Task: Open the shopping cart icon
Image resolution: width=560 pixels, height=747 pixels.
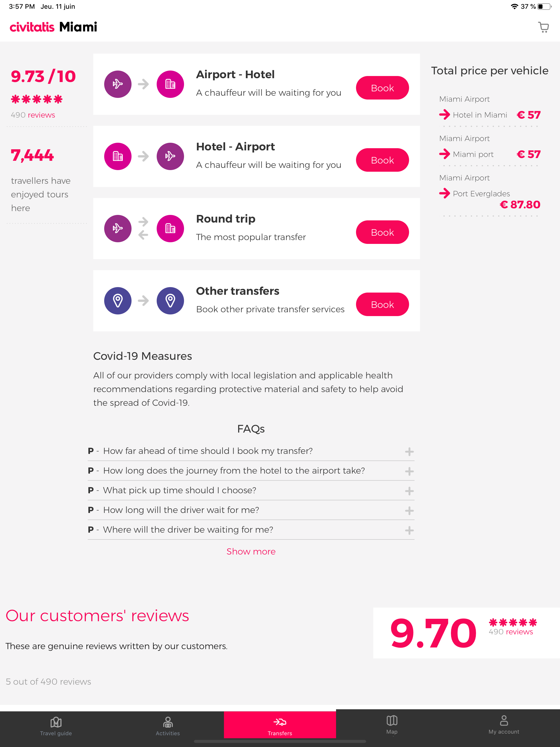Action: coord(543,27)
